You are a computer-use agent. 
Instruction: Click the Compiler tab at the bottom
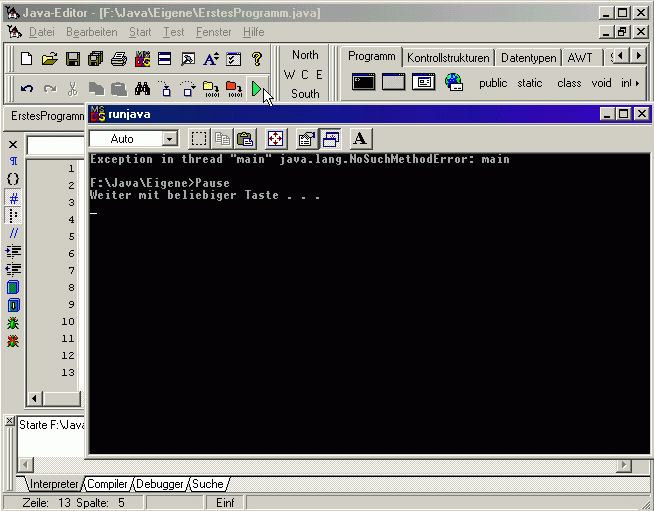click(x=107, y=484)
